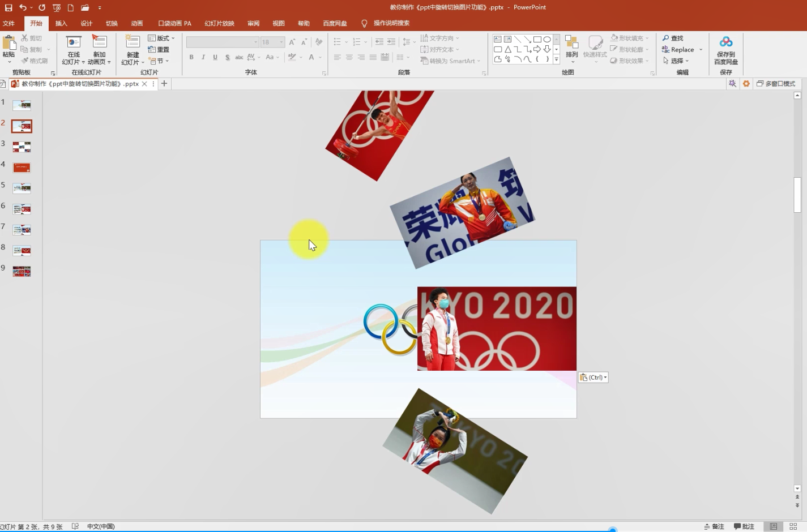The height and width of the screenshot is (532, 807).
Task: Toggle Bold formatting
Action: click(x=191, y=57)
